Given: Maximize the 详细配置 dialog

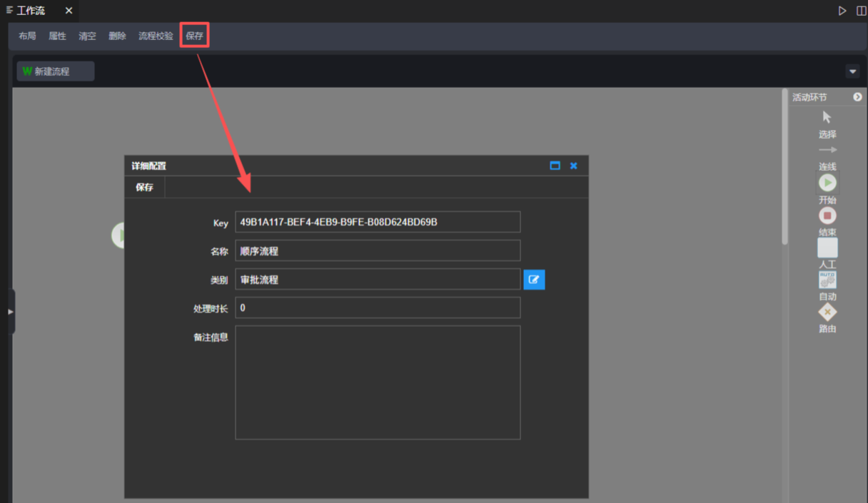Looking at the screenshot, I should coord(555,166).
